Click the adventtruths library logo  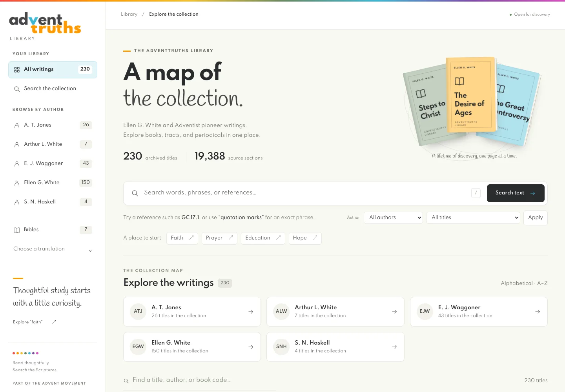(45, 24)
